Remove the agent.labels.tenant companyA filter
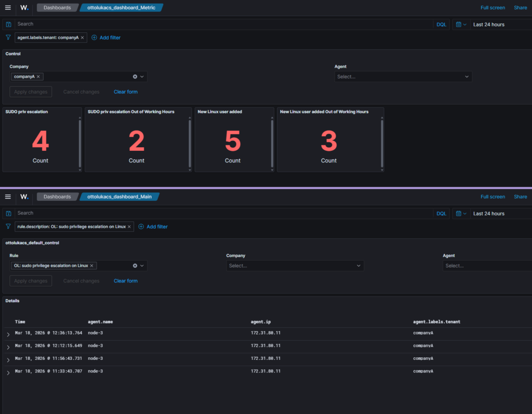532x414 pixels. coord(82,38)
